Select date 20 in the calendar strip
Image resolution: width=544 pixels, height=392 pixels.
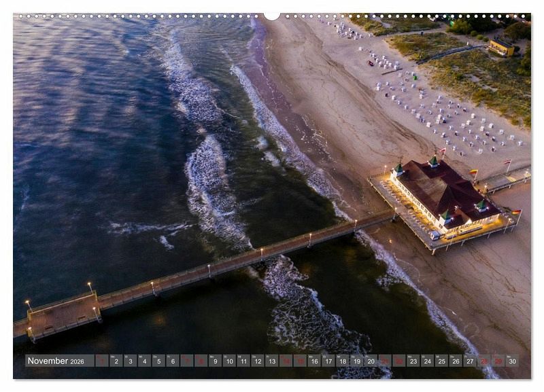tap(371, 361)
